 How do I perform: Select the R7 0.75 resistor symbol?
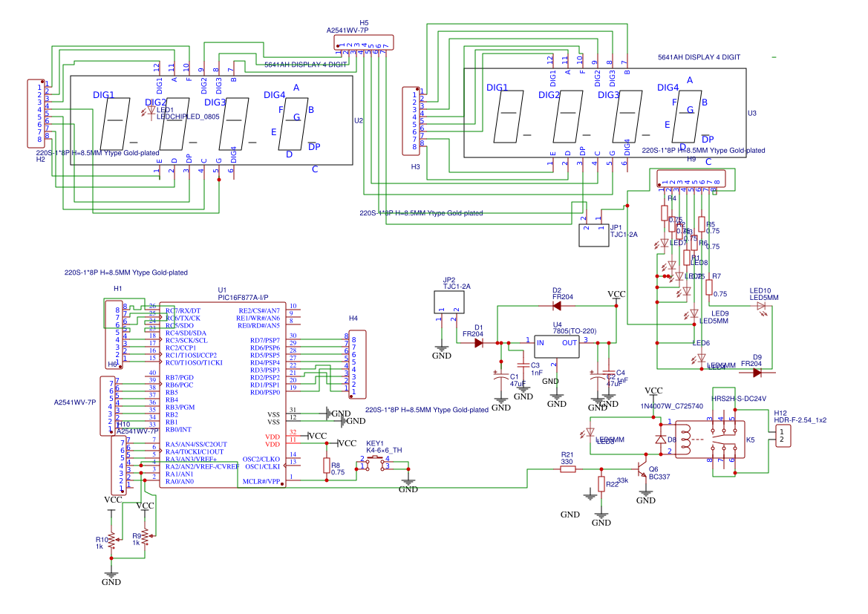tap(709, 287)
